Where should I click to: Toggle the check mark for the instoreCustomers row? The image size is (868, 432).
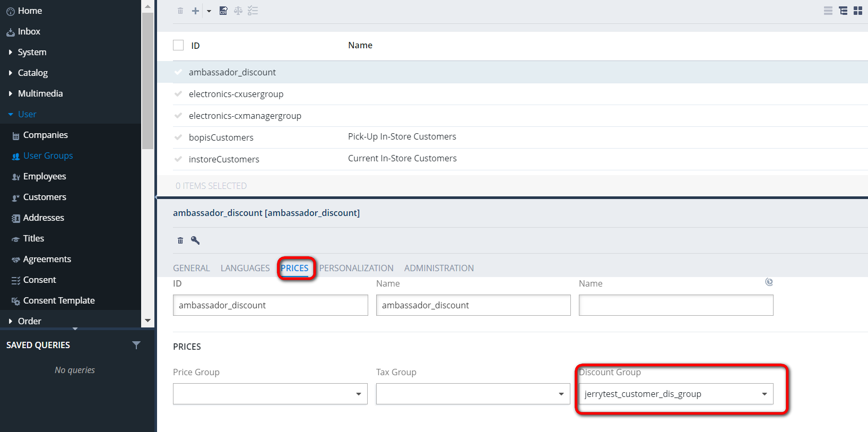(178, 159)
